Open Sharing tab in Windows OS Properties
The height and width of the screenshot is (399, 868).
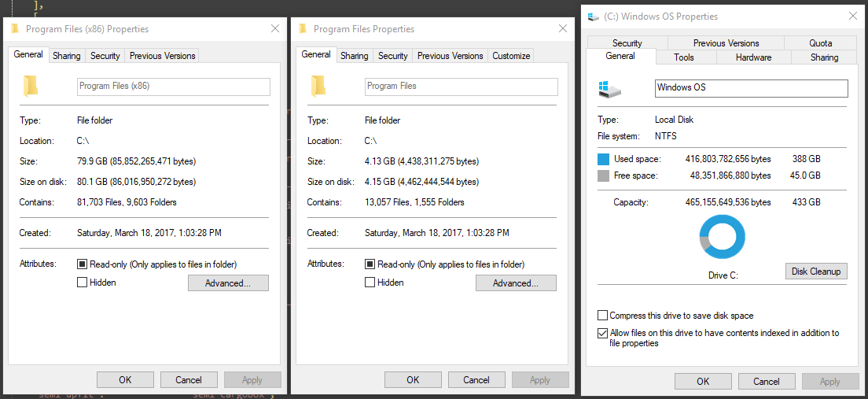[x=824, y=57]
